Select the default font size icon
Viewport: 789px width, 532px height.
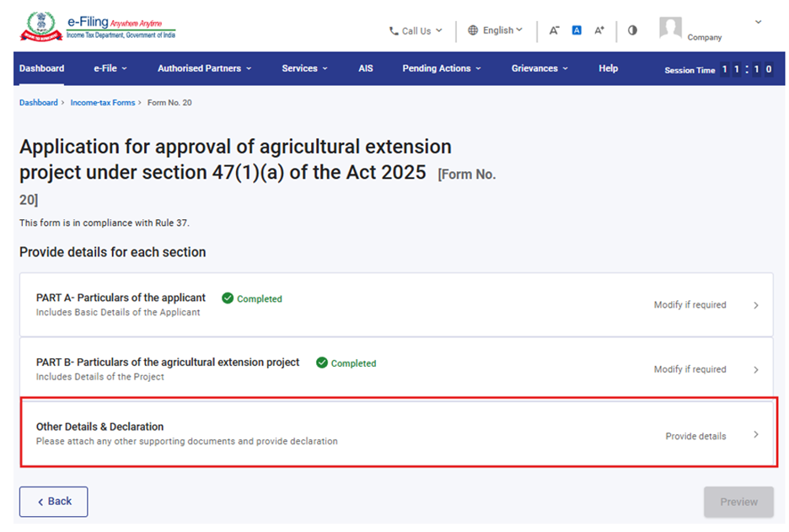click(x=577, y=30)
